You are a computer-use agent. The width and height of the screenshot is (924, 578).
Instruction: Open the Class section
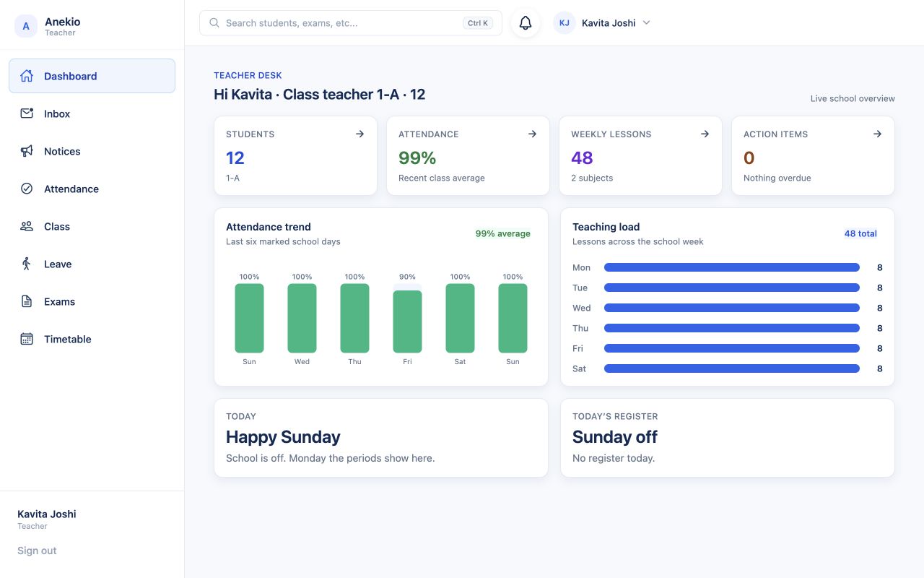[92, 226]
